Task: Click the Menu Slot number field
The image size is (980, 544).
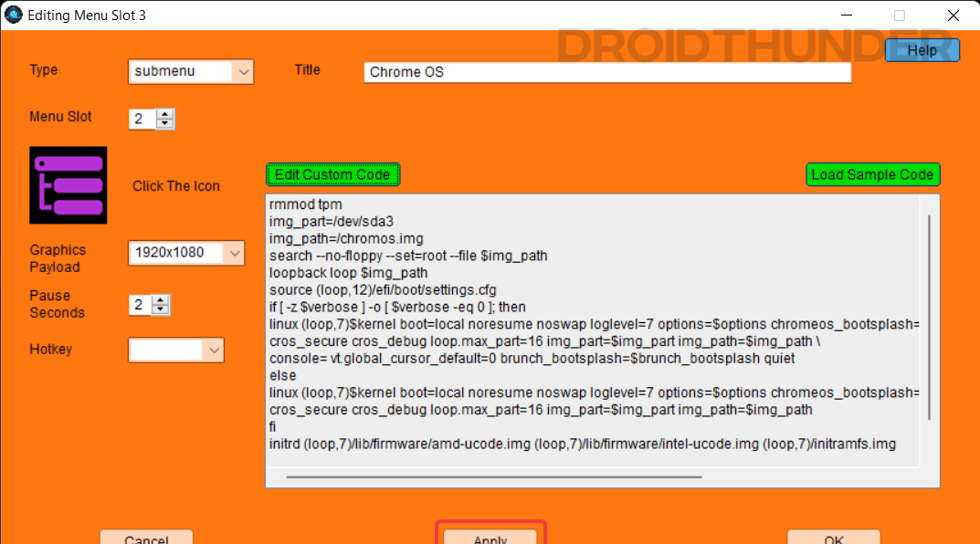Action: point(142,119)
